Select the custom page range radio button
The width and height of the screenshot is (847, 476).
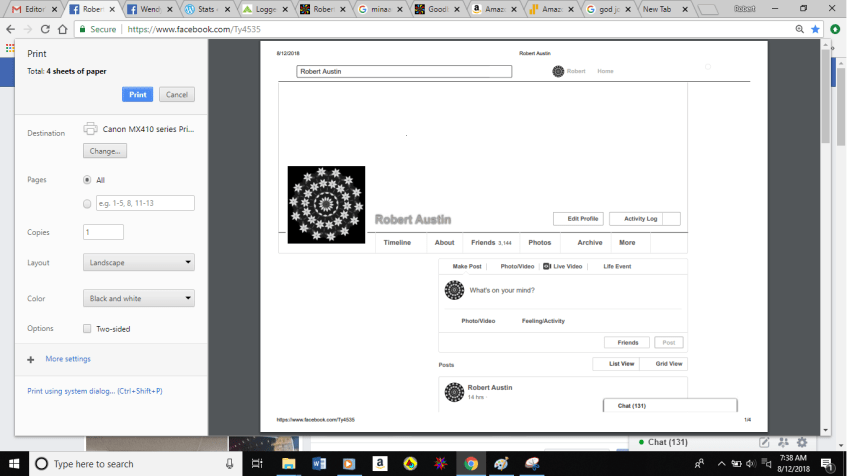[x=87, y=203]
